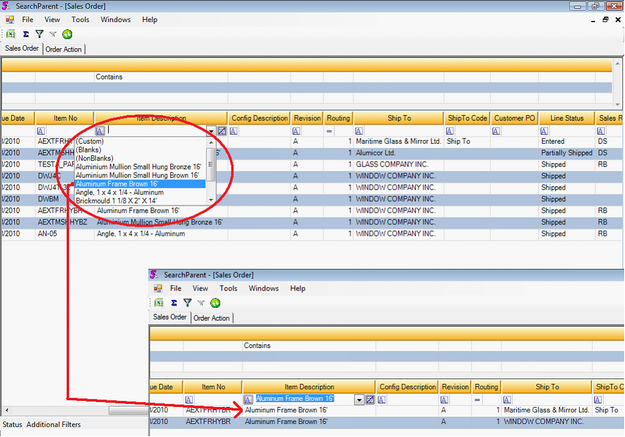Click filter operator icon under Line Status column
This screenshot has width=625, height=437.
point(546,131)
